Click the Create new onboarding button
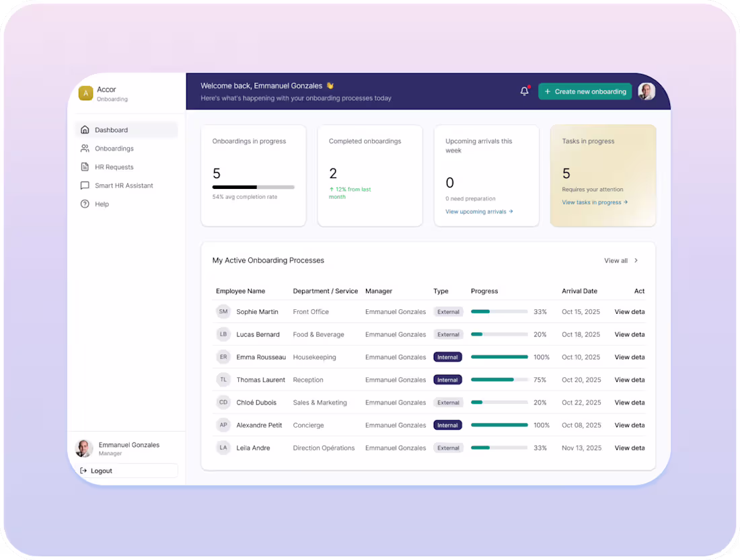 (x=585, y=91)
